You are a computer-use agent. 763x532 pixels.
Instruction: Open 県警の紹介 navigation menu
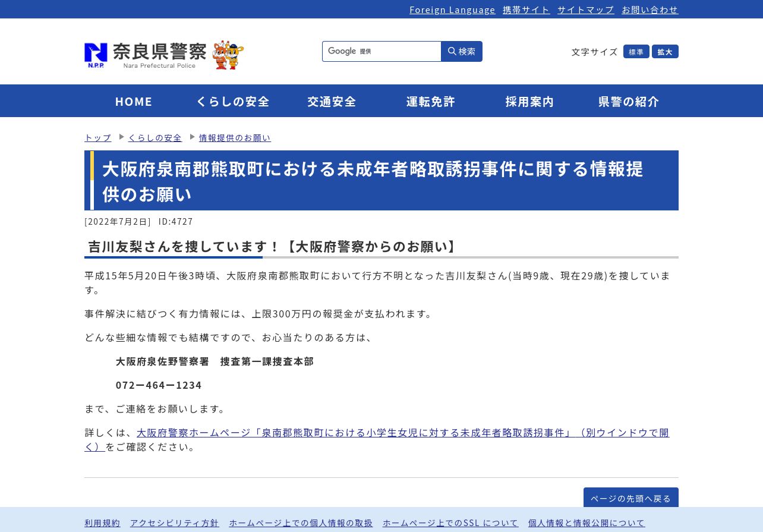click(629, 101)
